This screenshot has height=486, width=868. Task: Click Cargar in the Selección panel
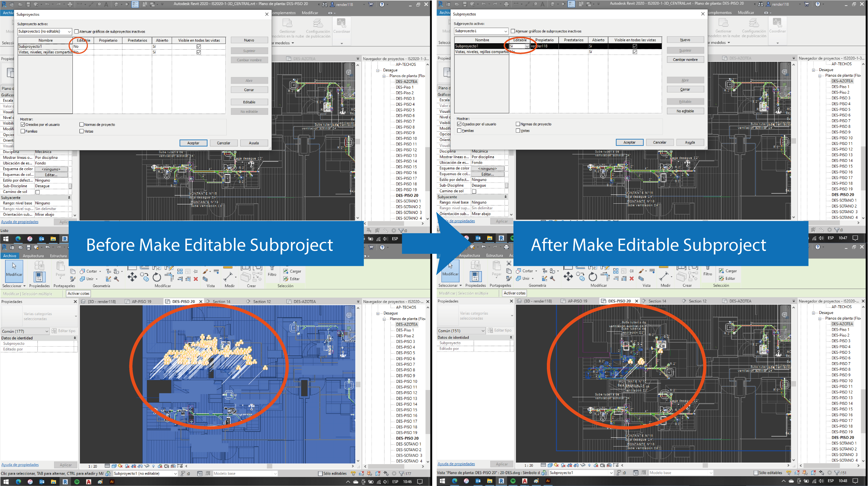point(293,271)
